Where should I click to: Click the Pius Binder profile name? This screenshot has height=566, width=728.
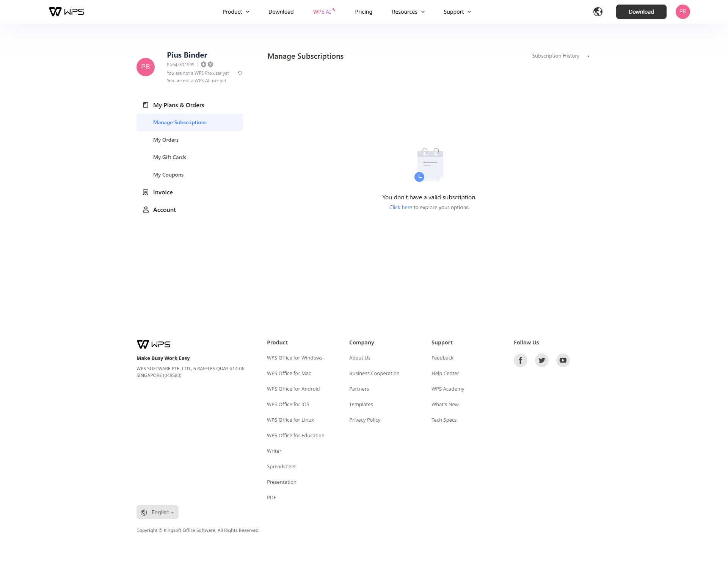tap(187, 55)
